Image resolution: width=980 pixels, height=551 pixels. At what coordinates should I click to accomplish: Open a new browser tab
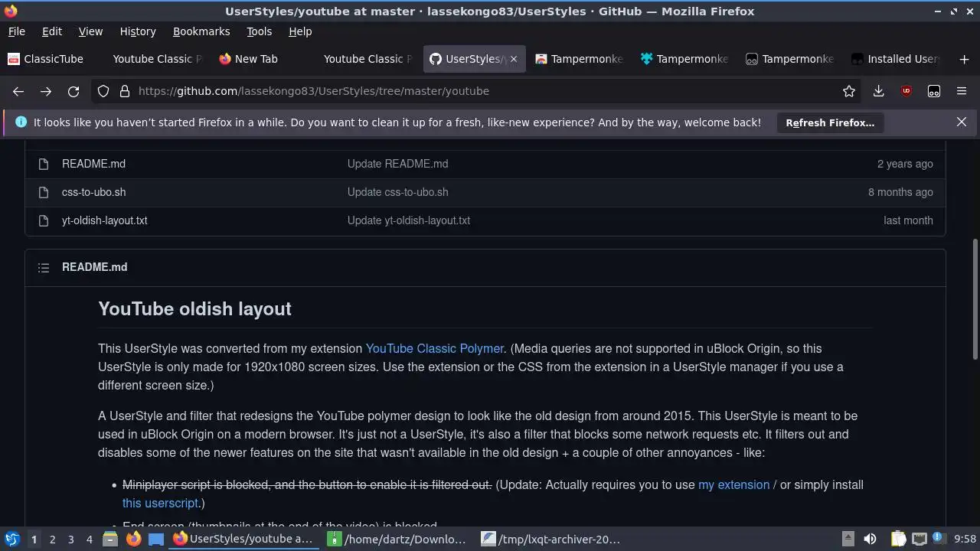click(x=964, y=59)
